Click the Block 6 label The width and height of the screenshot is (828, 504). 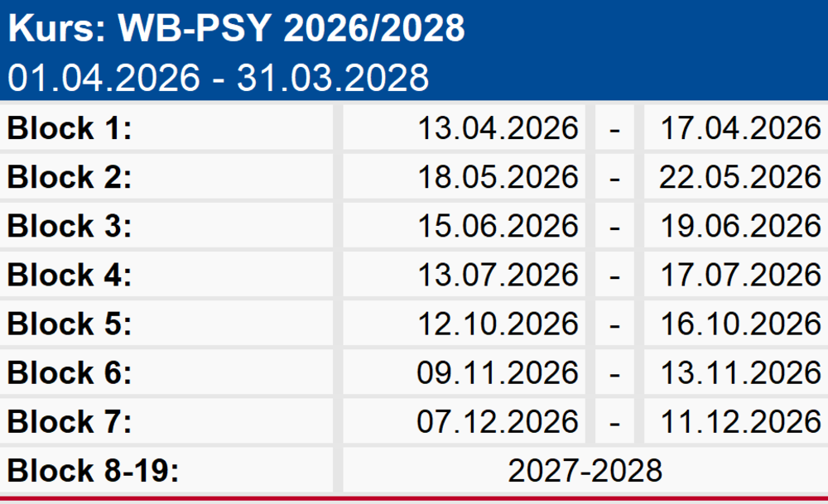(70, 372)
